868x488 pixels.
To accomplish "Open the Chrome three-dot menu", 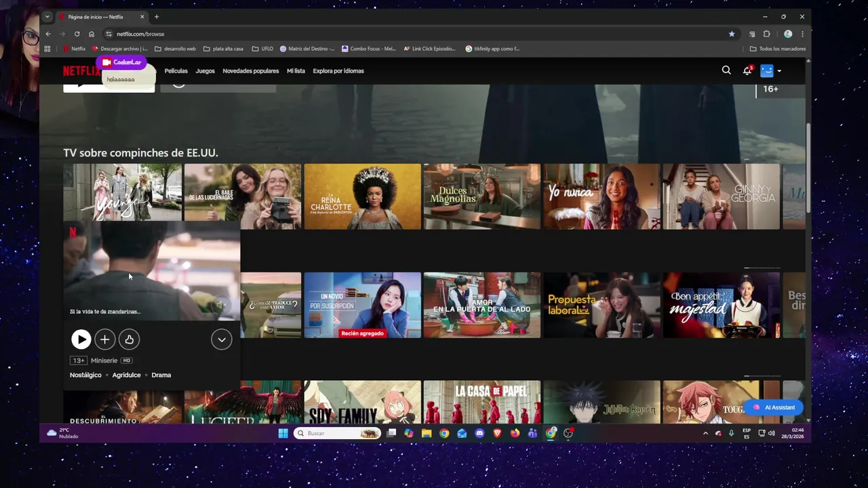I will click(x=802, y=34).
